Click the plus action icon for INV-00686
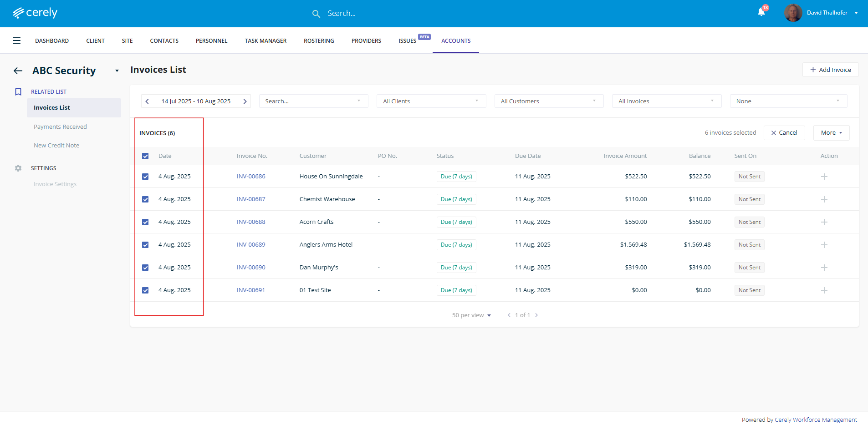 [824, 177]
